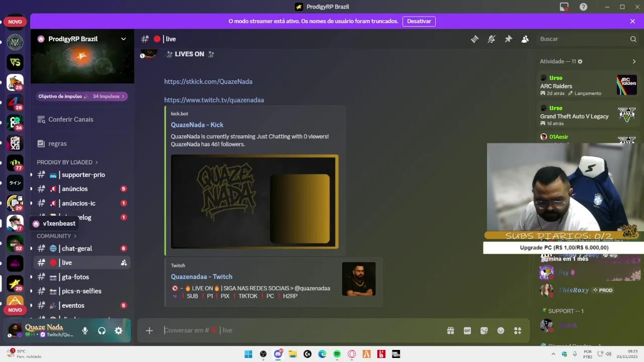Open the anúncios channel
This screenshot has height=362, width=644.
click(82, 189)
